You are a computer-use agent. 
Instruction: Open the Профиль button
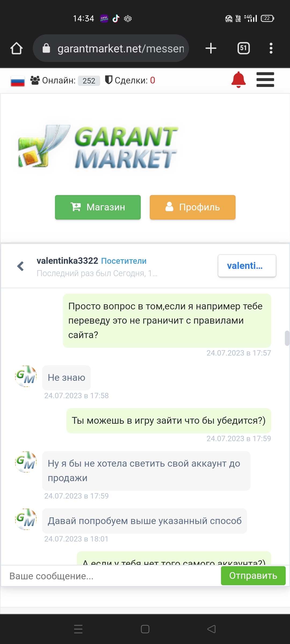pos(193,207)
